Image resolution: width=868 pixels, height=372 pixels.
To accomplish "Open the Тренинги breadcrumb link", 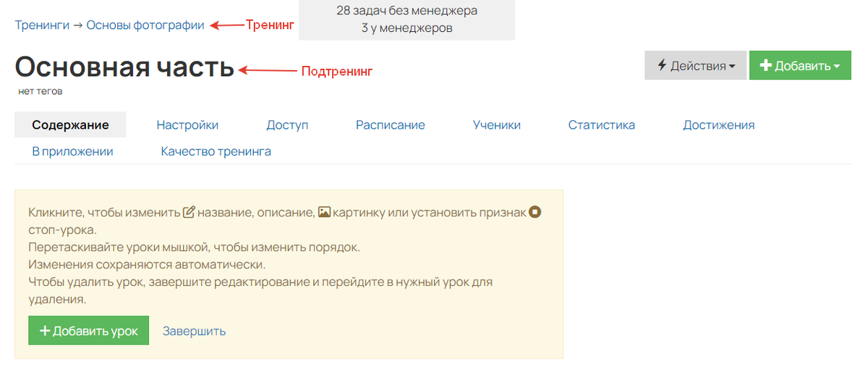I will coord(42,25).
